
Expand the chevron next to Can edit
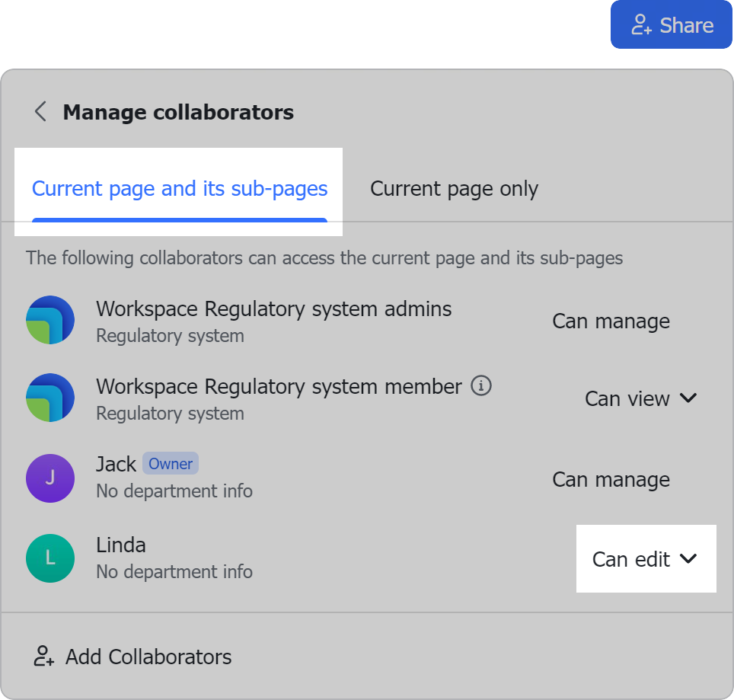(689, 559)
